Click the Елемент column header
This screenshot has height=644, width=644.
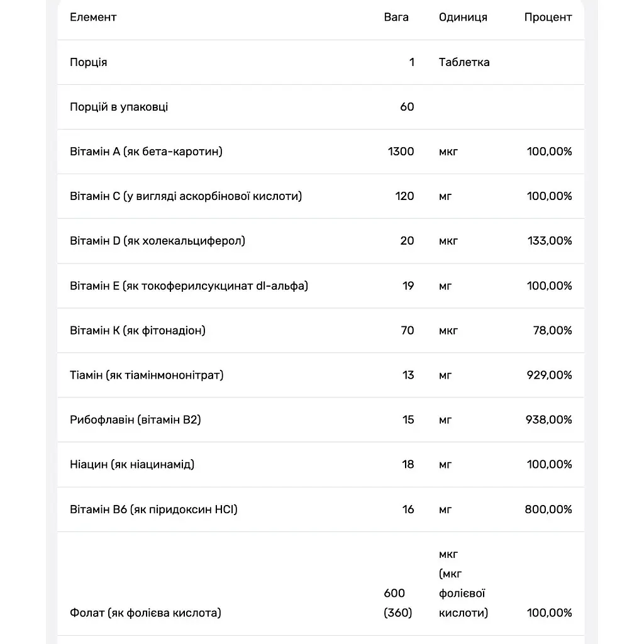point(93,17)
